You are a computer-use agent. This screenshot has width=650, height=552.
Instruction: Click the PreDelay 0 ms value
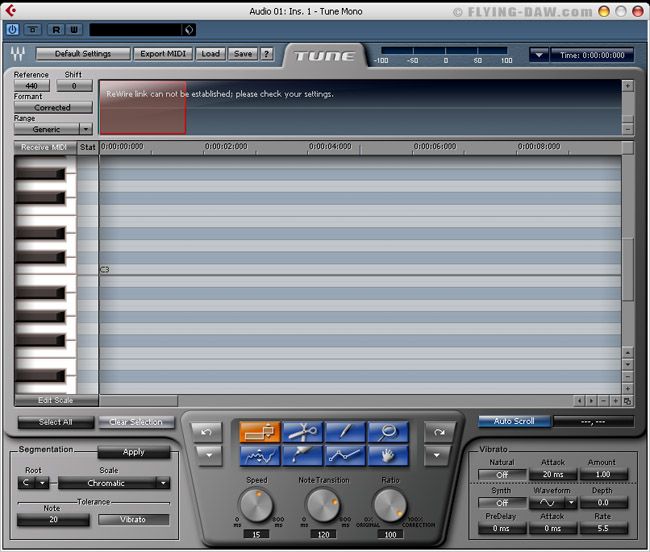point(502,529)
